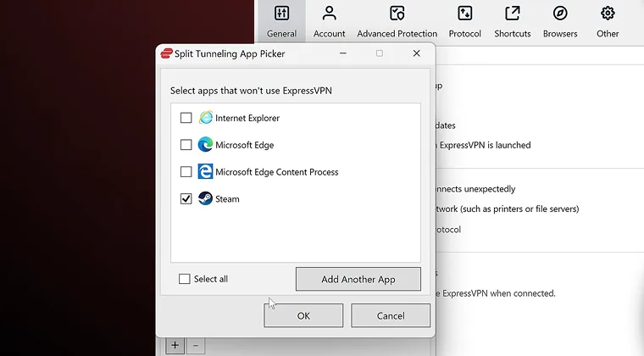Image resolution: width=644 pixels, height=356 pixels.
Task: Open the Other settings tab
Action: tap(608, 21)
